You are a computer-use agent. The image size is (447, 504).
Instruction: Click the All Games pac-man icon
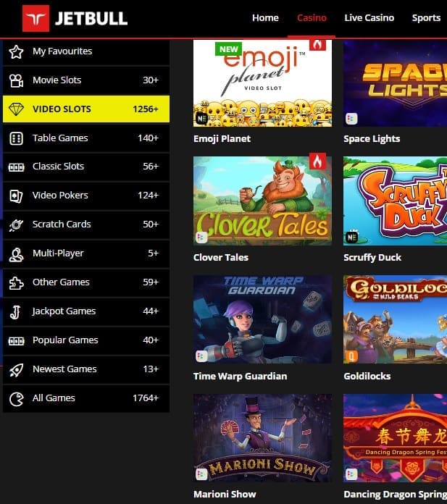click(x=16, y=400)
